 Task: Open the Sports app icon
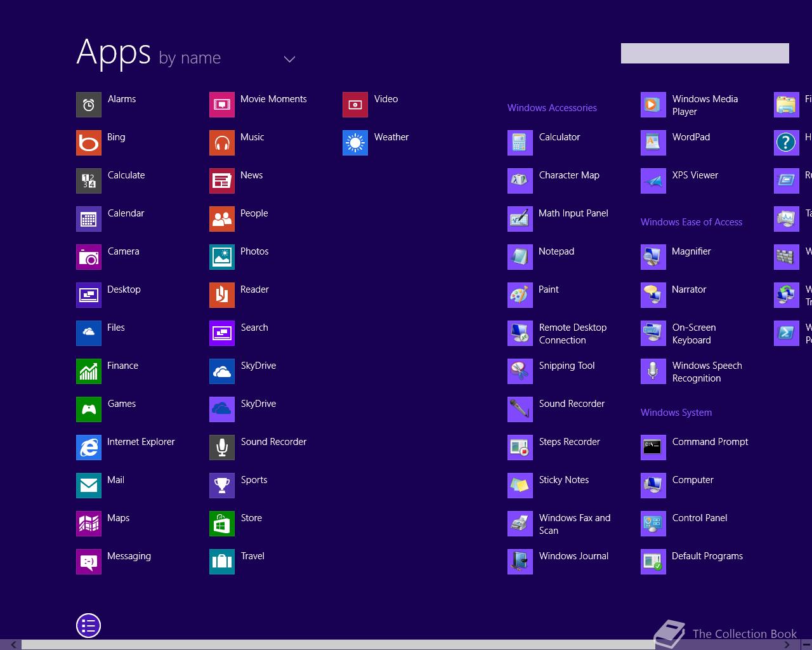tap(222, 486)
